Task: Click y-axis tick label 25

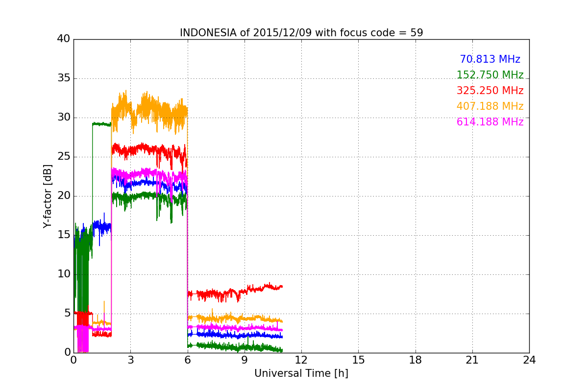Action: 64,157
